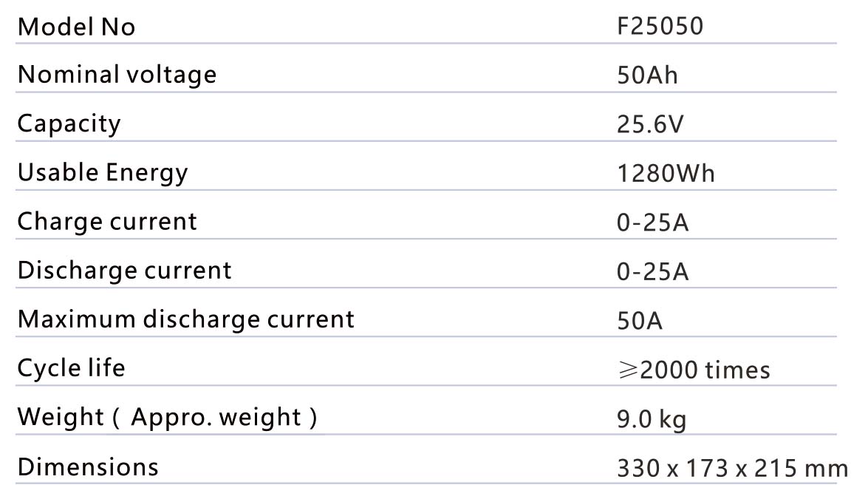This screenshot has width=868, height=499.
Task: Click the Usable Energy label
Action: [103, 173]
